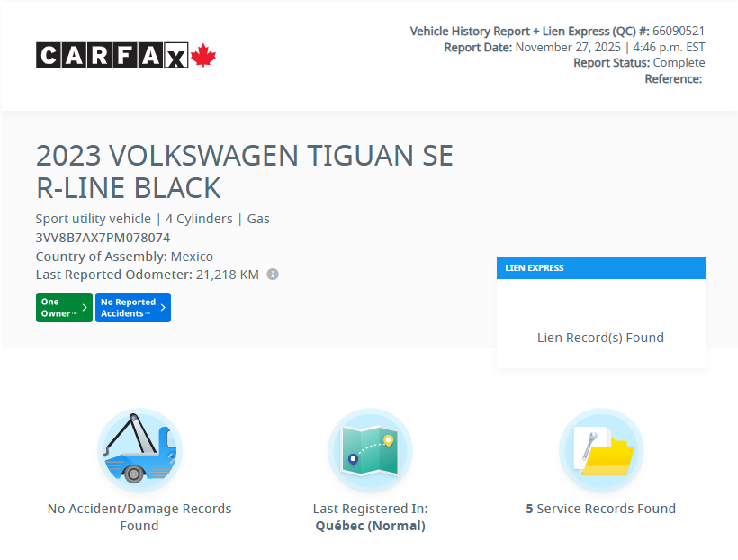Click the blue Lien Express banner bar
Screen dimensions: 738x560
(x=600, y=267)
